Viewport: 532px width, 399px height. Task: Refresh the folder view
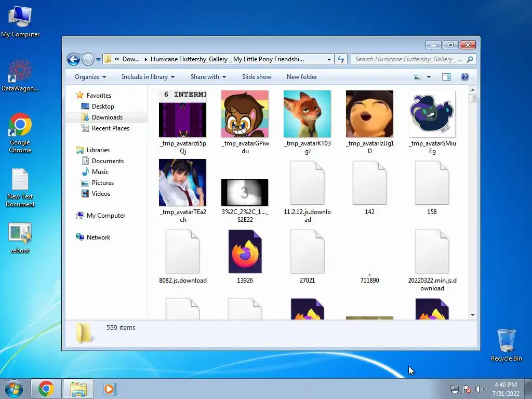[x=341, y=59]
